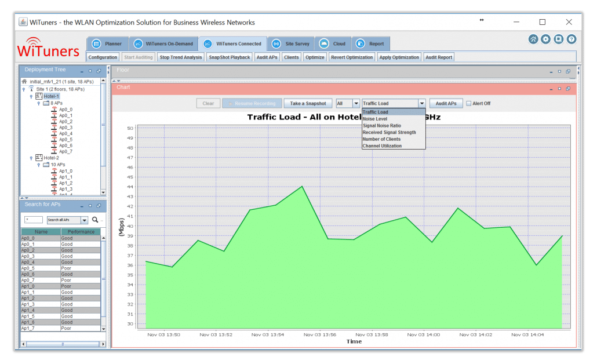Click Apply Optimization button
597x364 pixels.
tap(399, 57)
